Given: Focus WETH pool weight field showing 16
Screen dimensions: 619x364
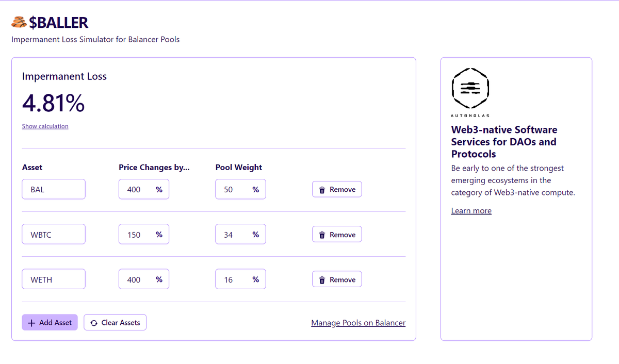Looking at the screenshot, I should coord(240,279).
